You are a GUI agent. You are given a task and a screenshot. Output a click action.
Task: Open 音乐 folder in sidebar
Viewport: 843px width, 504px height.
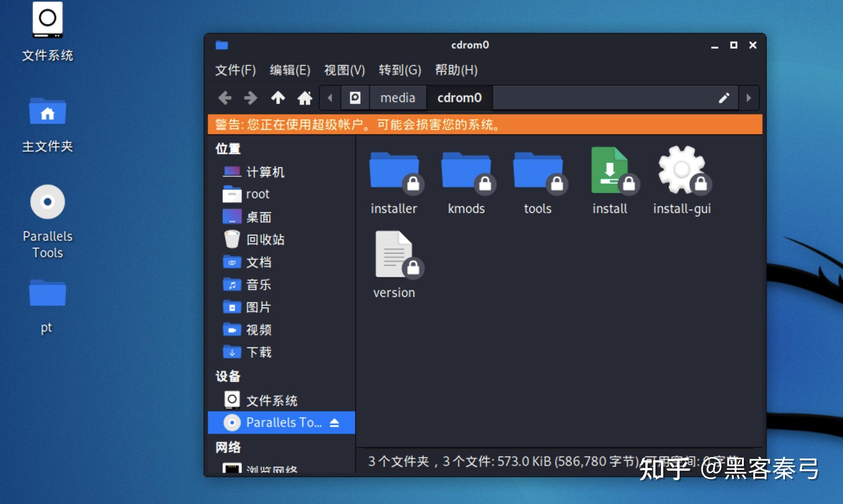pos(259,285)
